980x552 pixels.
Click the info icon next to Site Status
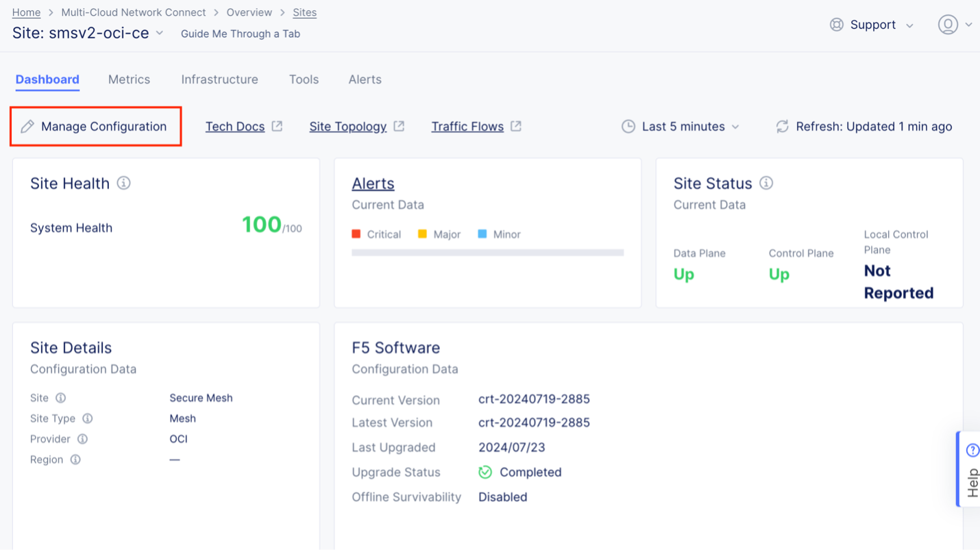(768, 183)
